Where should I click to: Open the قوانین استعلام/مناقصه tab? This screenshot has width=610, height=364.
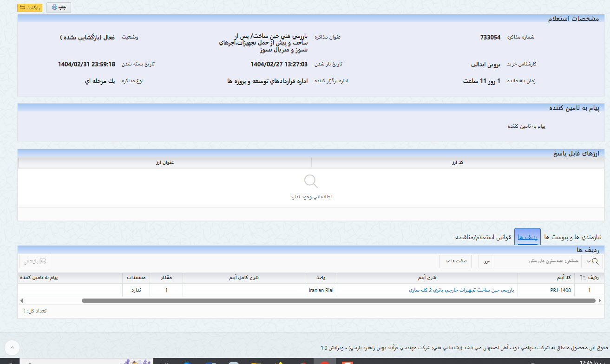tap(483, 237)
